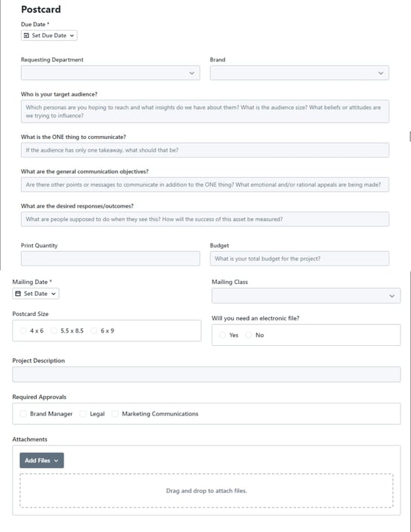411x532 pixels.
Task: Click the Print Quantity input field
Action: coord(111,259)
